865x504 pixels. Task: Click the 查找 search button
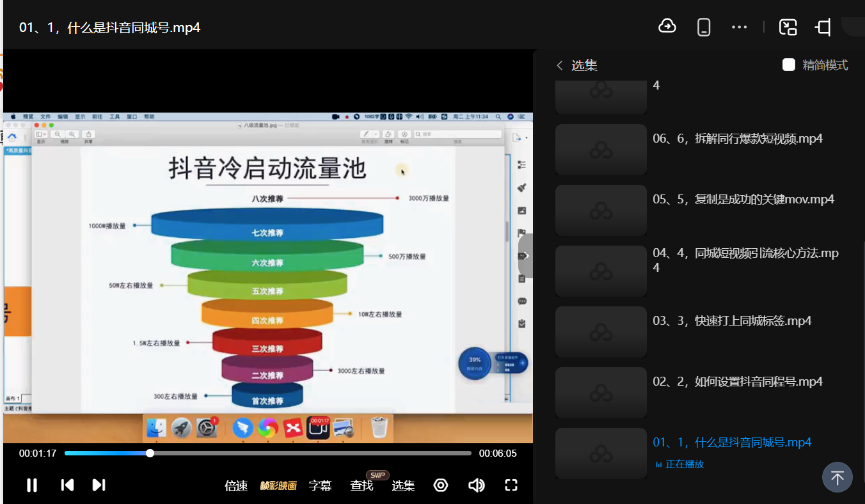[361, 486]
